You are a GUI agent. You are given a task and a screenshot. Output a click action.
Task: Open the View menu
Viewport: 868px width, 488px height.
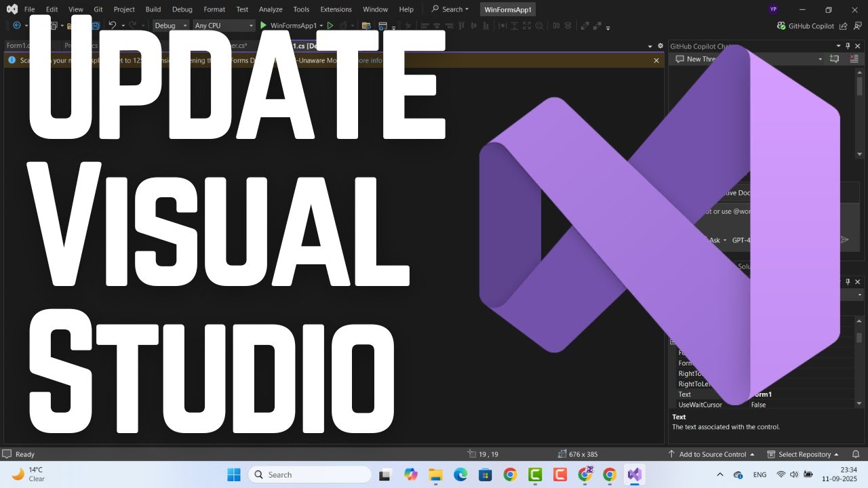click(x=76, y=9)
